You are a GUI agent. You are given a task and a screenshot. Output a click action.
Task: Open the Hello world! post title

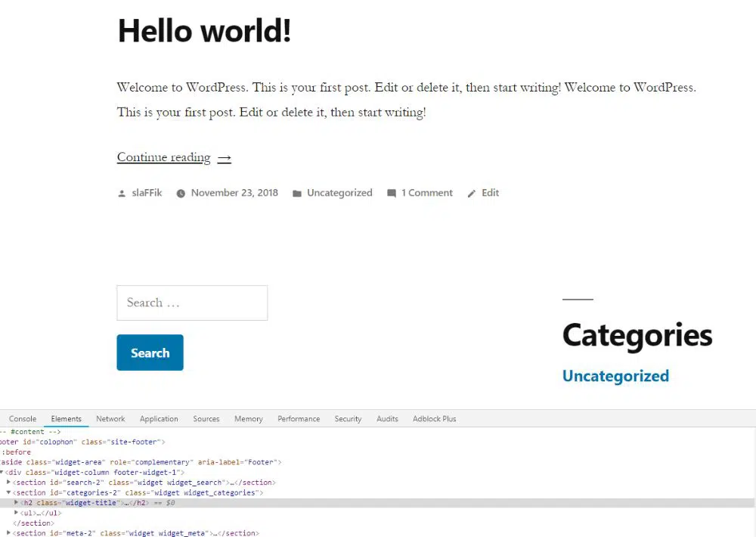click(x=204, y=31)
